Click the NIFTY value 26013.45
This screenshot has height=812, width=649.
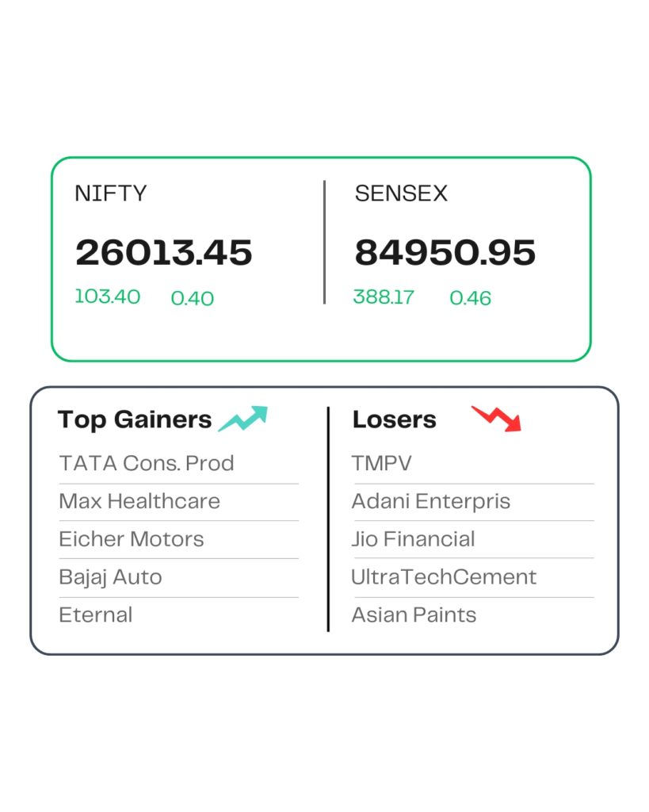164,253
